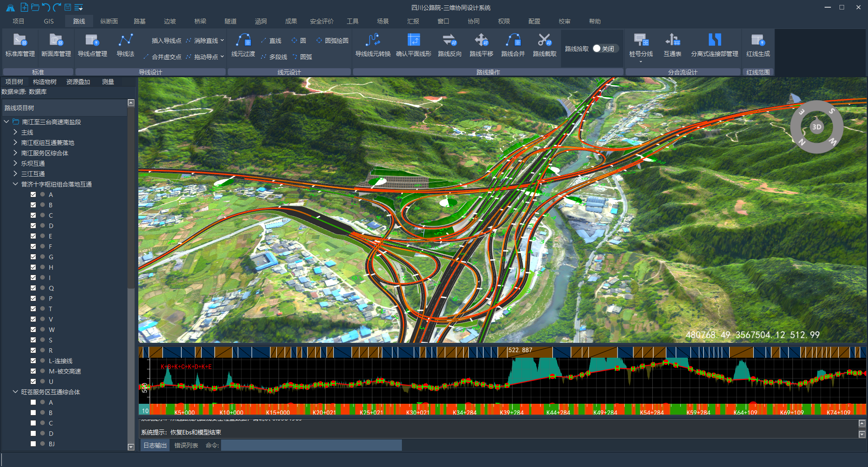This screenshot has width=868, height=467.
Task: Click into the 命令 input field
Action: pos(311,445)
